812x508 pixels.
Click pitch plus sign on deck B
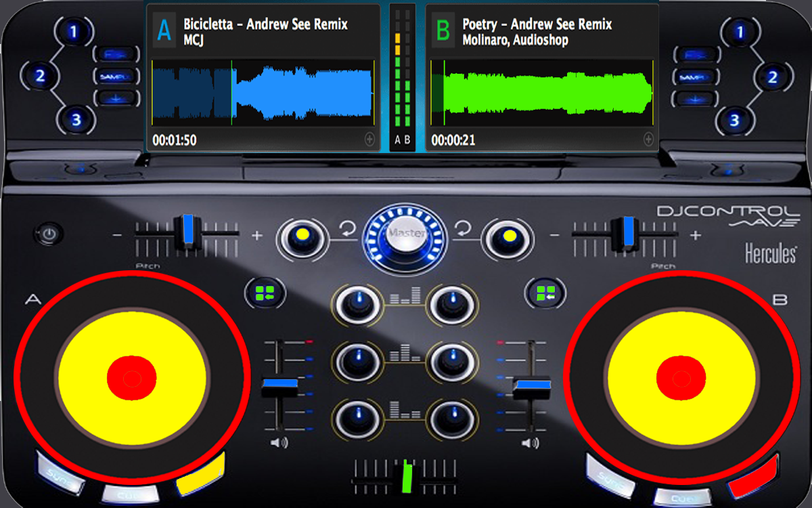point(695,236)
